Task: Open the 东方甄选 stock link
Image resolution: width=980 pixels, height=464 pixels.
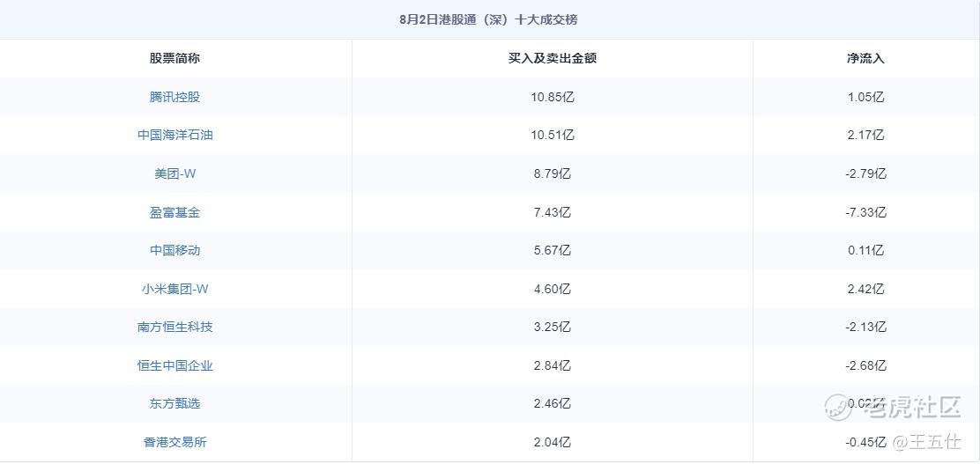Action: tap(175, 404)
